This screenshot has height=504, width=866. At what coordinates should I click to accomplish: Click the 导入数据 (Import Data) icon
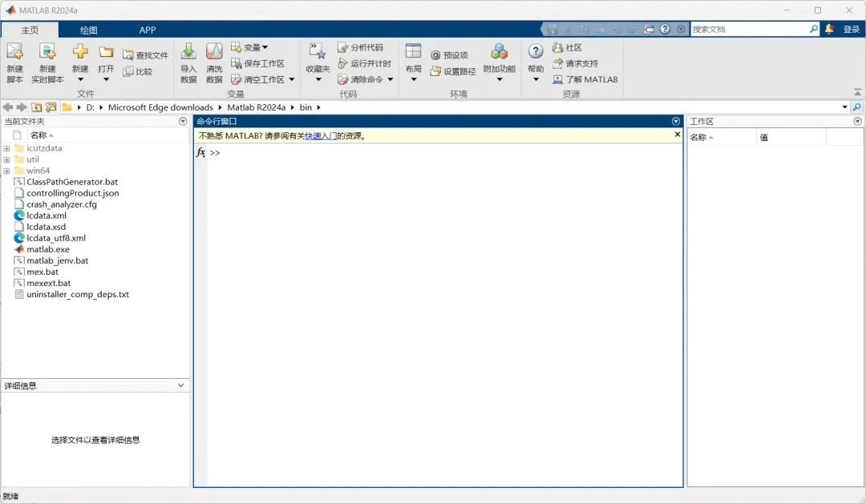188,52
